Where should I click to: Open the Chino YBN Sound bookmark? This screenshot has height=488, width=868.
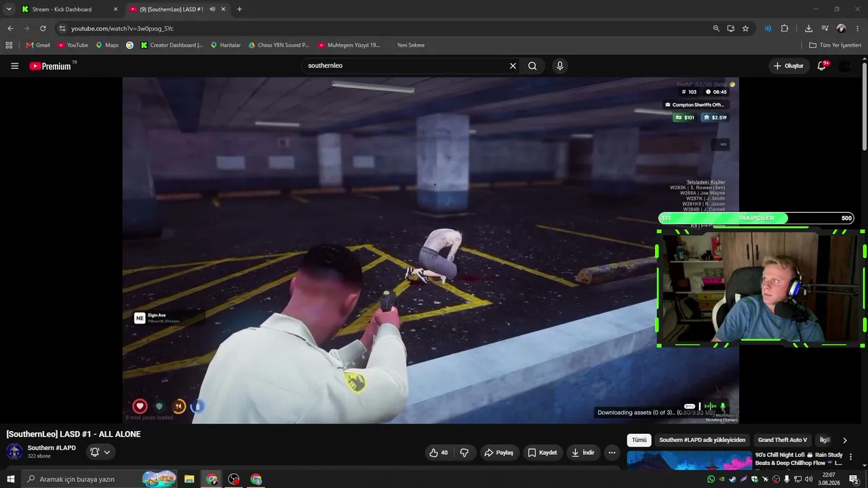tap(279, 45)
